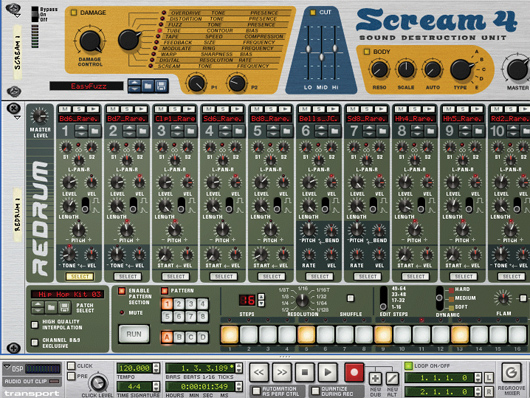530x398 pixels.
Task: Enable Automation As Perf Ctrl
Action: coord(257,391)
